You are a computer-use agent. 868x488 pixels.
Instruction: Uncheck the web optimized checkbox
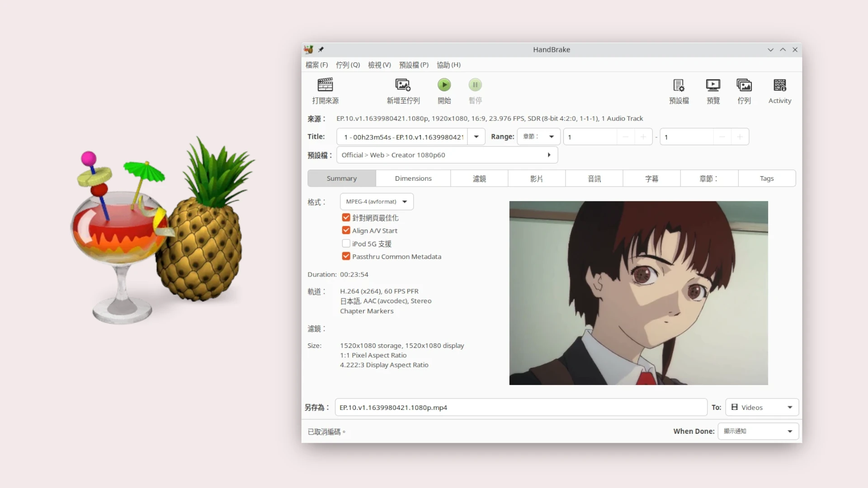point(346,217)
